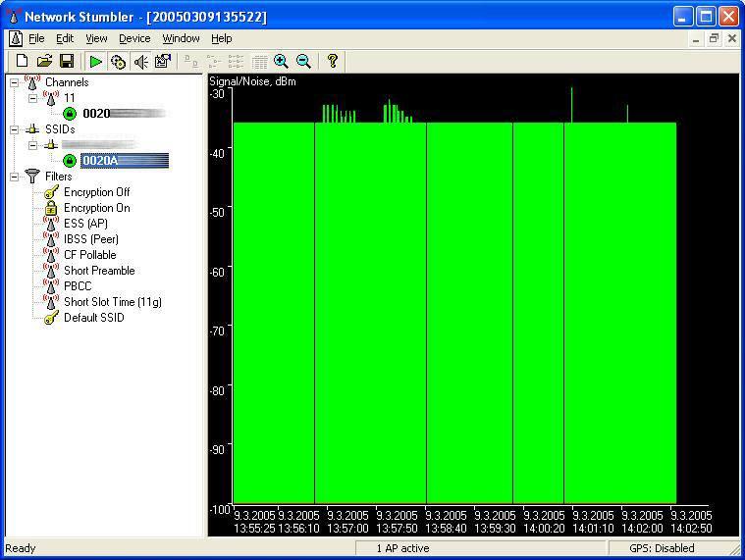Image resolution: width=745 pixels, height=560 pixels.
Task: Open the Window menu
Action: 181,38
